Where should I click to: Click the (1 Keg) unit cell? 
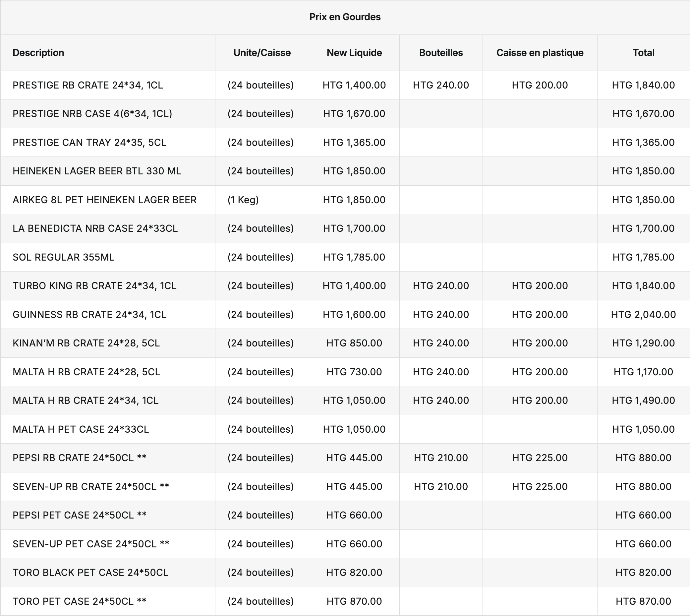(x=243, y=200)
